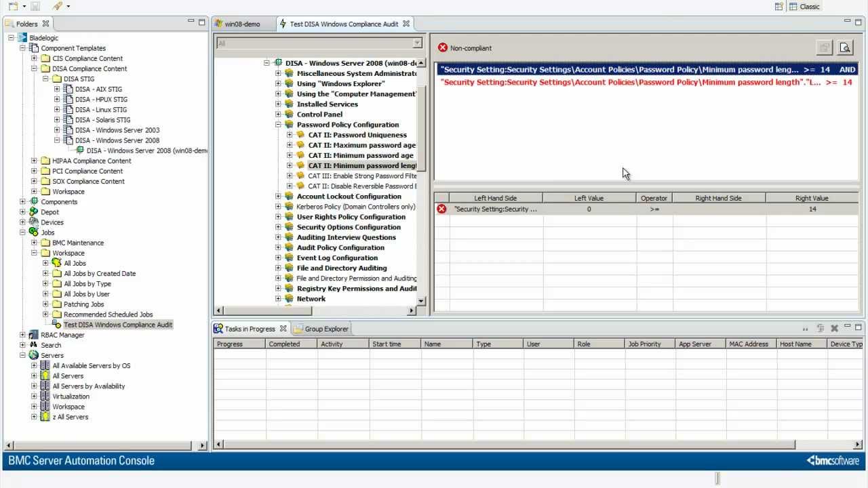Click the Job Priority column header
868x488 pixels.
[650, 344]
